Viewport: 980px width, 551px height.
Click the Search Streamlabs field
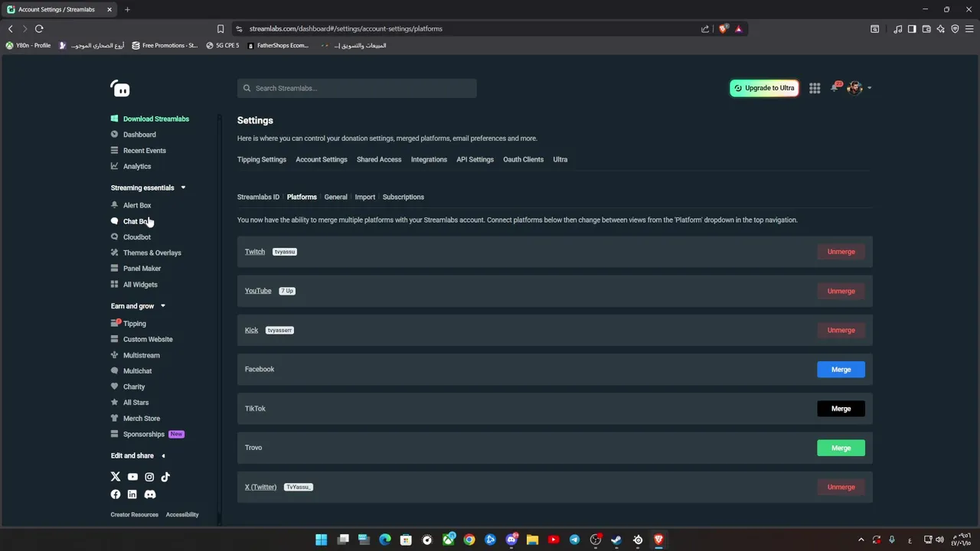tap(357, 88)
